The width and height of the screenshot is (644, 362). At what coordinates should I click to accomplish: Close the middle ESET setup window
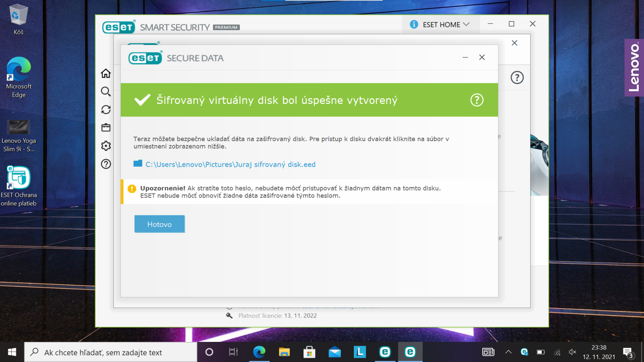pyautogui.click(x=514, y=43)
